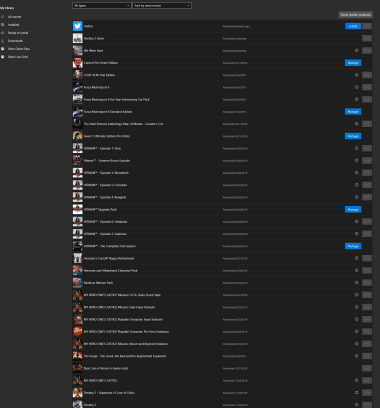Screen dimensions: 380x408
Task: Click the small action icon in the Destiny 2 Expansion I Curse of Osiris row
Action: point(357,393)
